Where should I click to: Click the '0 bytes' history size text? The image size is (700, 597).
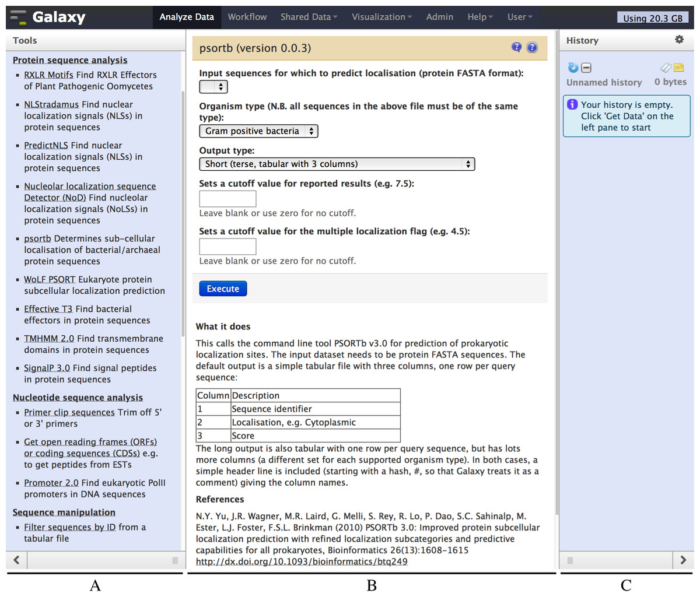[x=670, y=82]
